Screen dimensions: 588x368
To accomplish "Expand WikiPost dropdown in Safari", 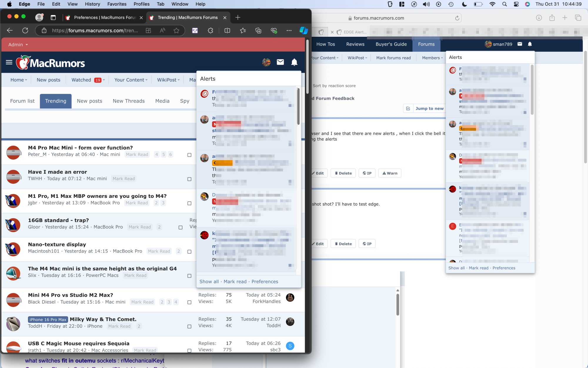I will point(366,58).
